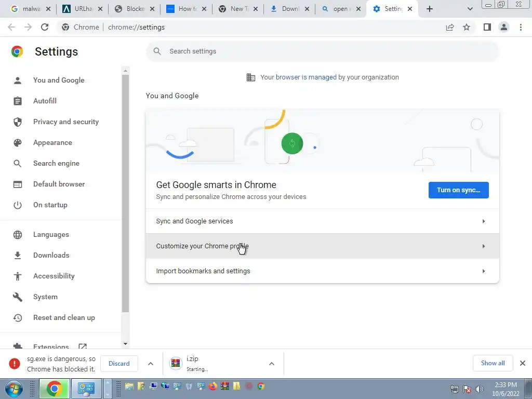The image size is (532, 399).
Task: Open a new tab with plus button
Action: point(430,9)
